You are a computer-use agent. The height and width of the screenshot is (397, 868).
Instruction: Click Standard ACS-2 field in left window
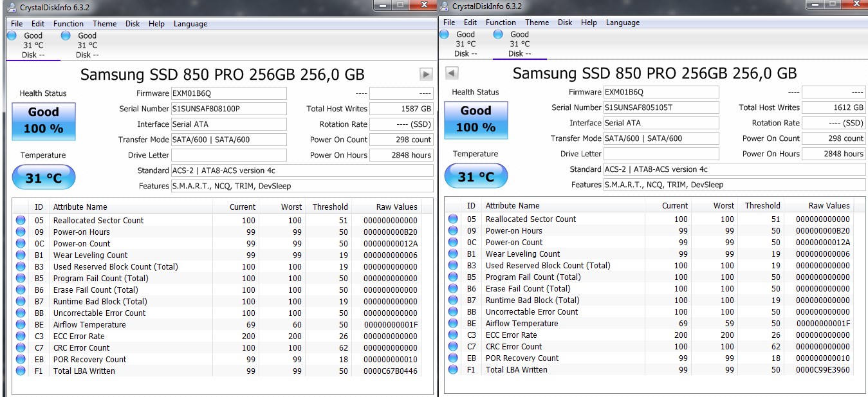click(x=302, y=171)
